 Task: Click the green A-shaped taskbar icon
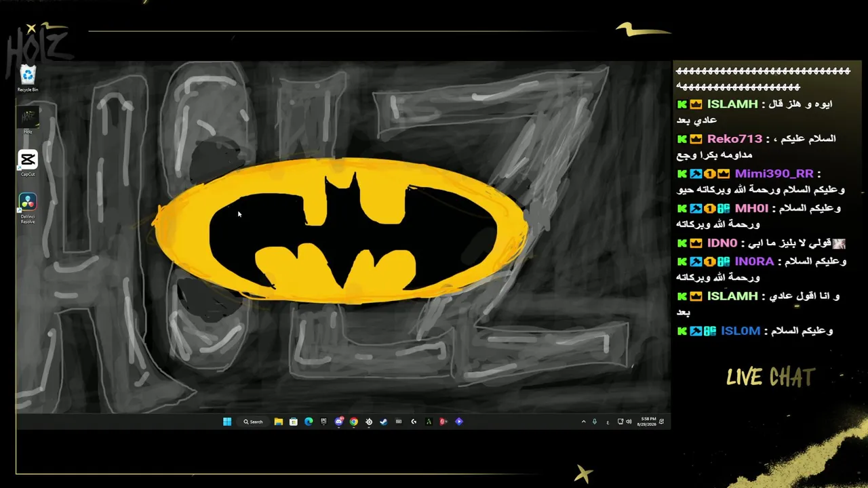(x=429, y=422)
